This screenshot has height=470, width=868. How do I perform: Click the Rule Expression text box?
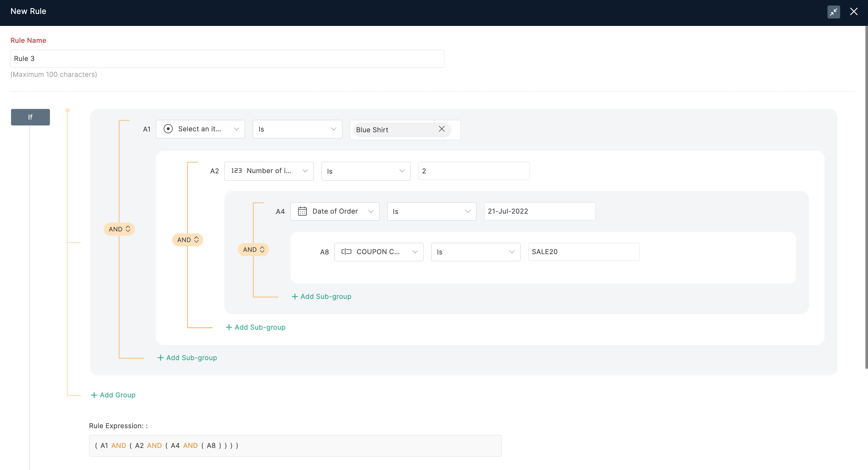pyautogui.click(x=295, y=445)
